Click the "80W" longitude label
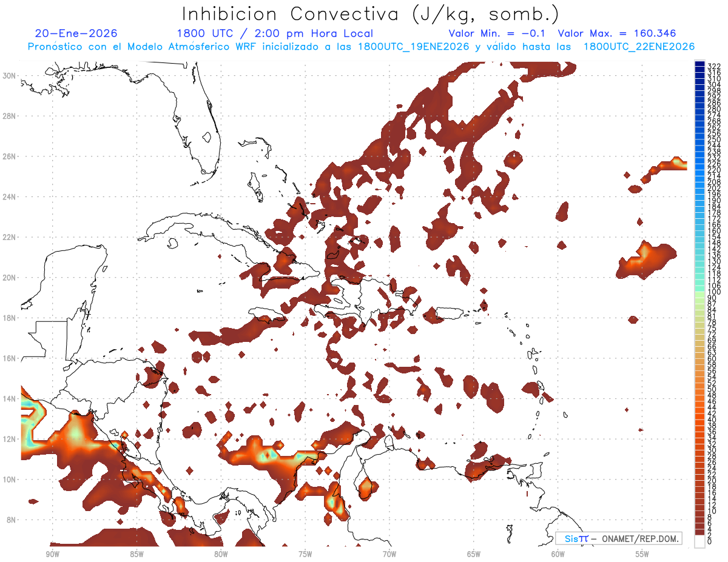728x562 pixels. [x=221, y=554]
